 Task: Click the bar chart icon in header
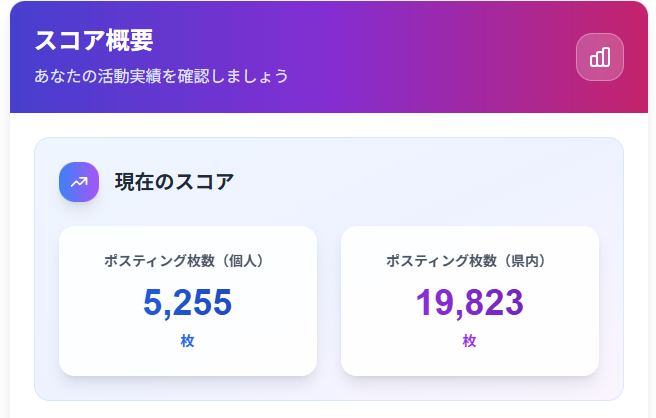[x=599, y=57]
